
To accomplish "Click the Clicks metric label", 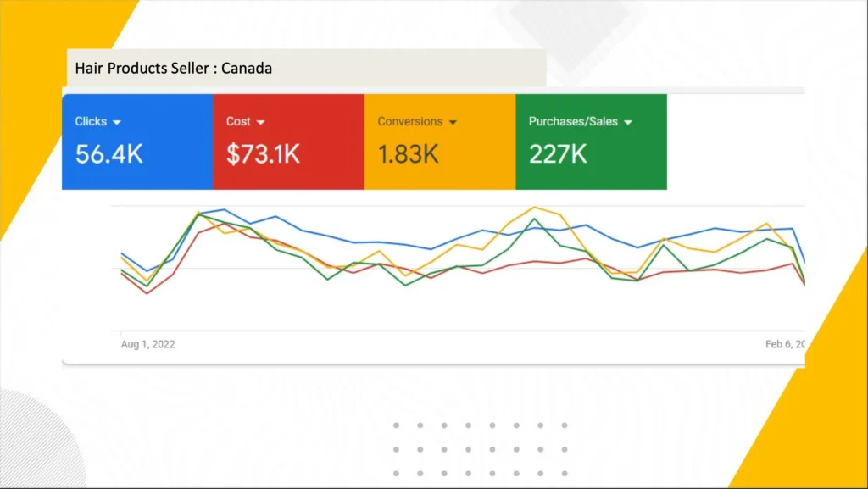I will pos(91,121).
